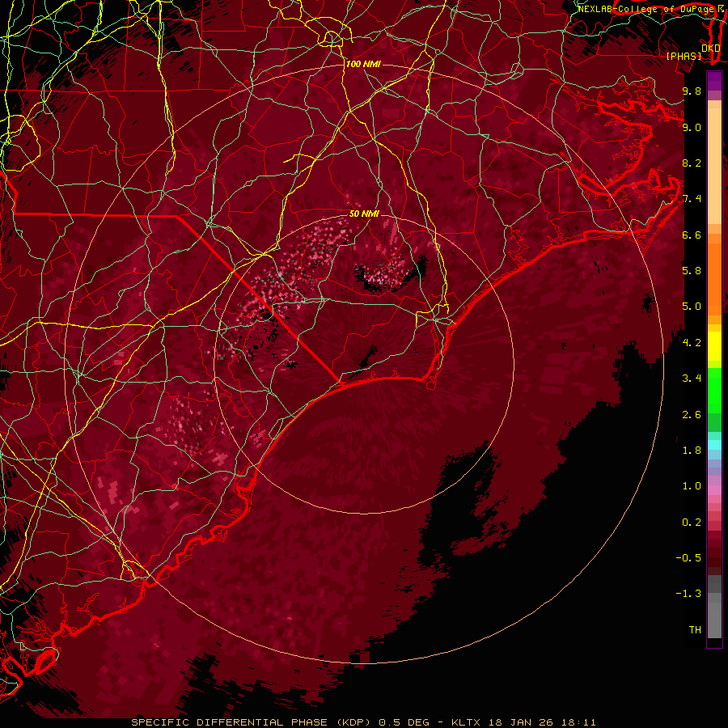
Task: Click the 4.2 scale value
Action: [692, 343]
